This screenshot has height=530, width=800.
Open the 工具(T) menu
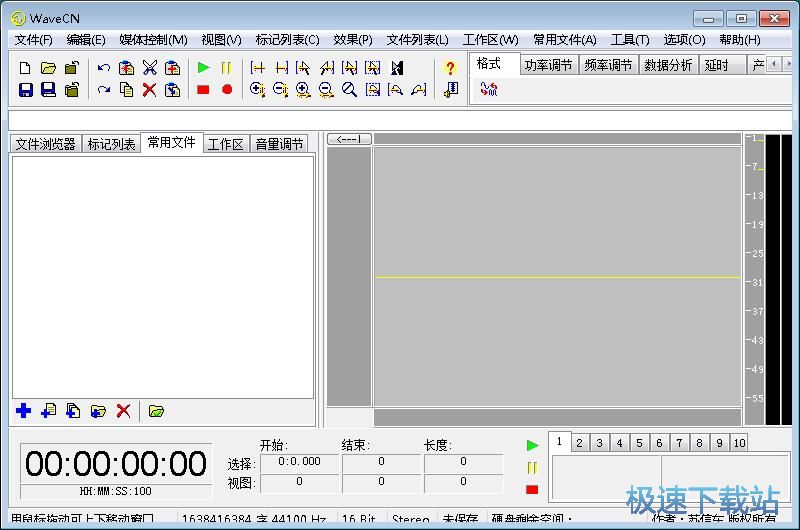point(630,40)
